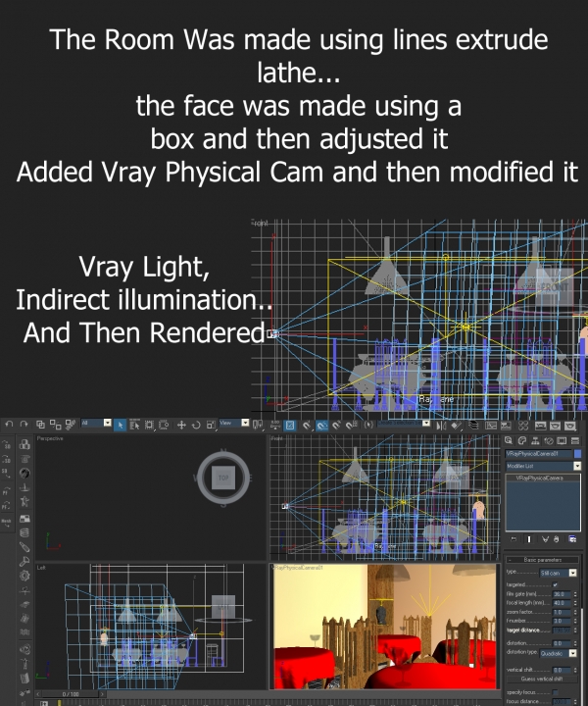Open the Layer Manager icon
588x706 pixels.
tap(473, 425)
